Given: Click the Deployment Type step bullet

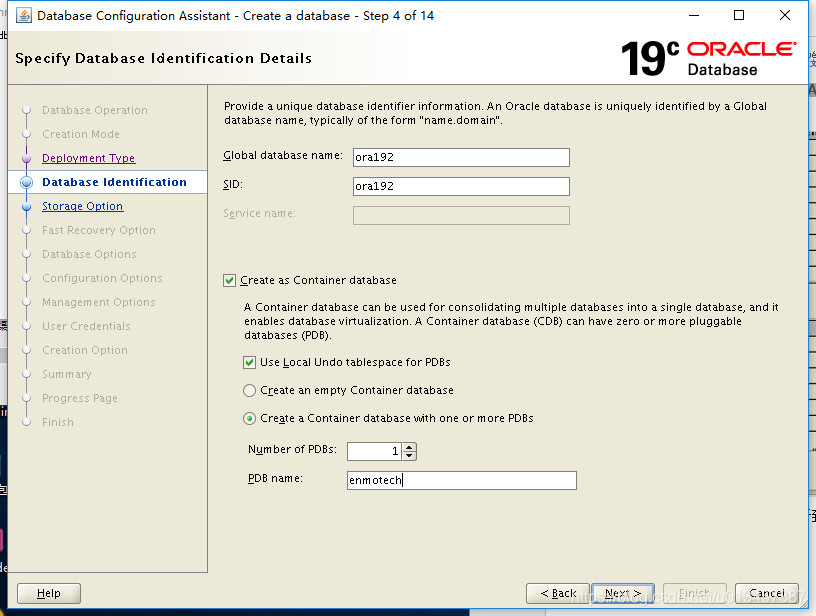Looking at the screenshot, I should 27,158.
